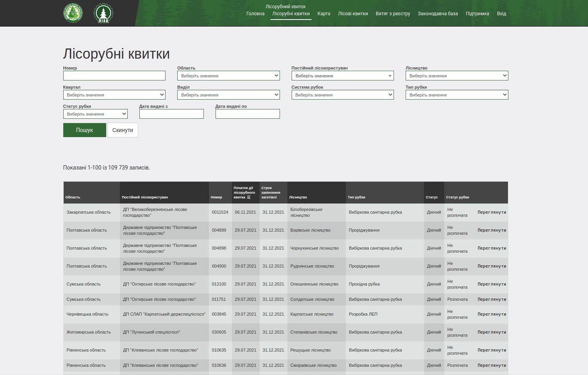Open the Статус рубки dropdown
Screen dimensions: 588x375
click(95, 114)
